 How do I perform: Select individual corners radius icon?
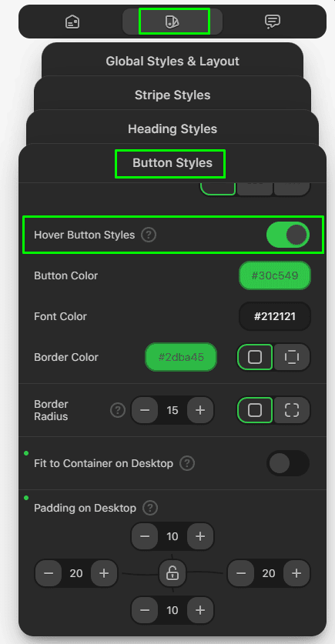(x=292, y=410)
